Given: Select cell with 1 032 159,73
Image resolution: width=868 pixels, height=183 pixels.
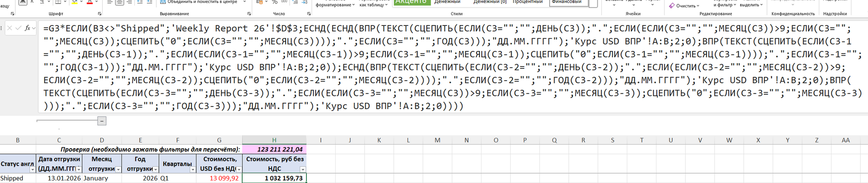Looking at the screenshot, I should [274, 178].
